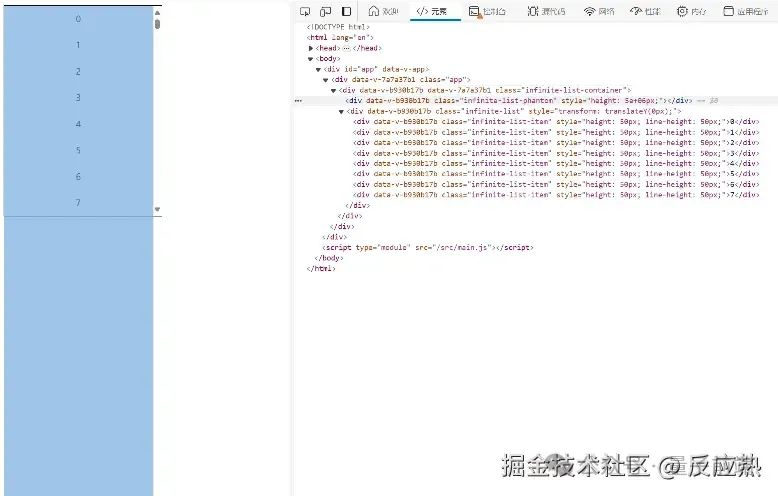Expand the collapsed head element

point(311,48)
